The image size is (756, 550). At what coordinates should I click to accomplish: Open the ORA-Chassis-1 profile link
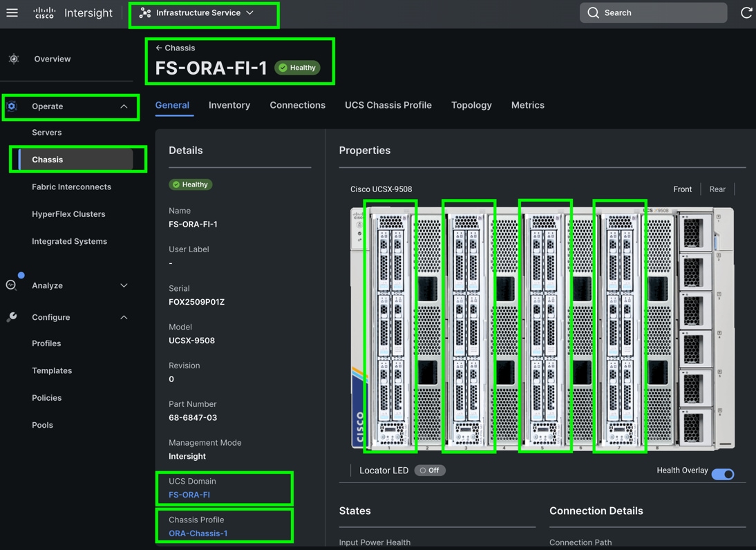[x=198, y=533]
